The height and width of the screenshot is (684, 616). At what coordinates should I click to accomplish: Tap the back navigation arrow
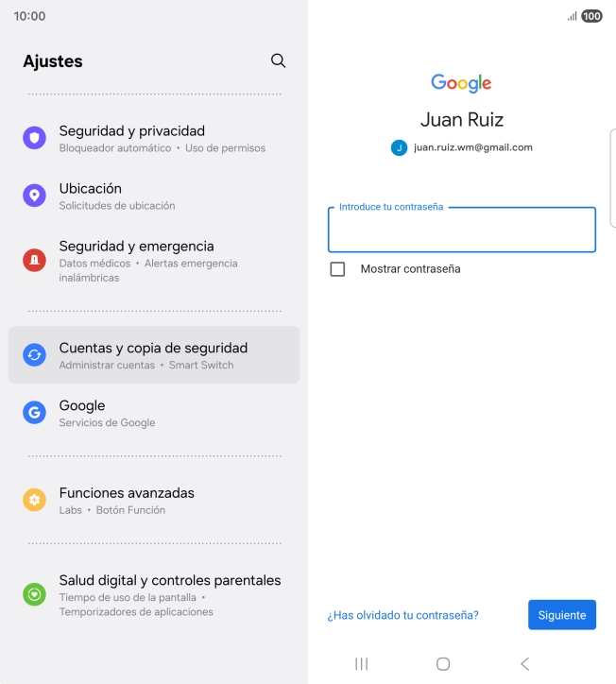pyautogui.click(x=525, y=664)
